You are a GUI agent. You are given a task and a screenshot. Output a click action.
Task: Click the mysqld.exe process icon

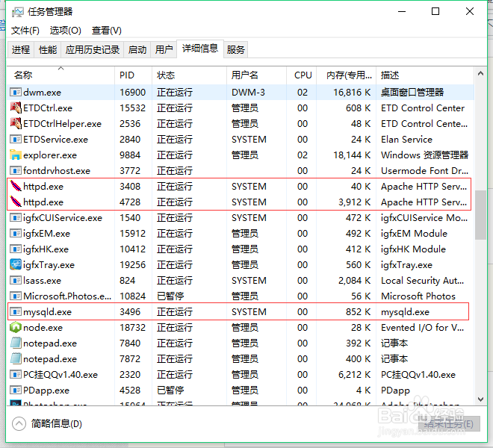(16, 311)
